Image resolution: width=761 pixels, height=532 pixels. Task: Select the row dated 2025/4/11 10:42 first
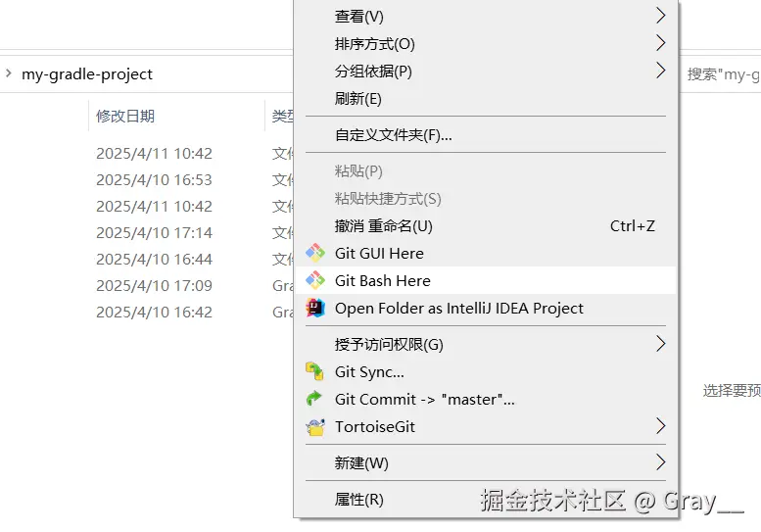(x=154, y=154)
